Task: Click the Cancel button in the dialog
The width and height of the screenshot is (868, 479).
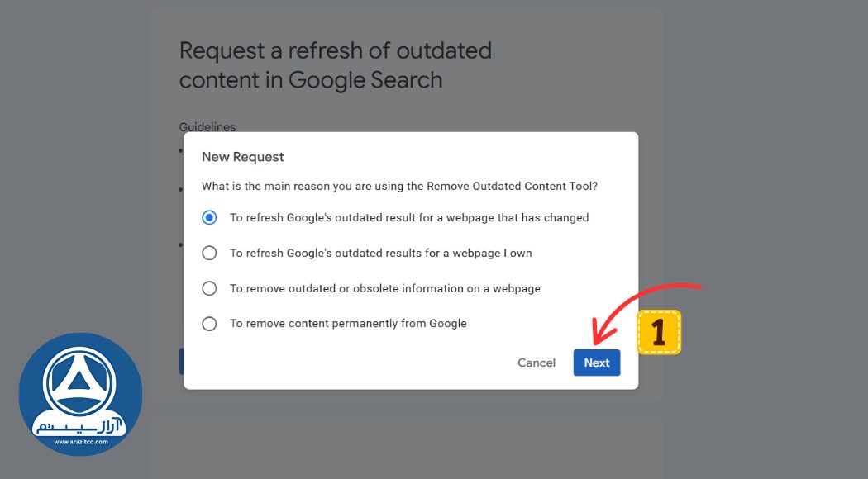Action: tap(537, 363)
